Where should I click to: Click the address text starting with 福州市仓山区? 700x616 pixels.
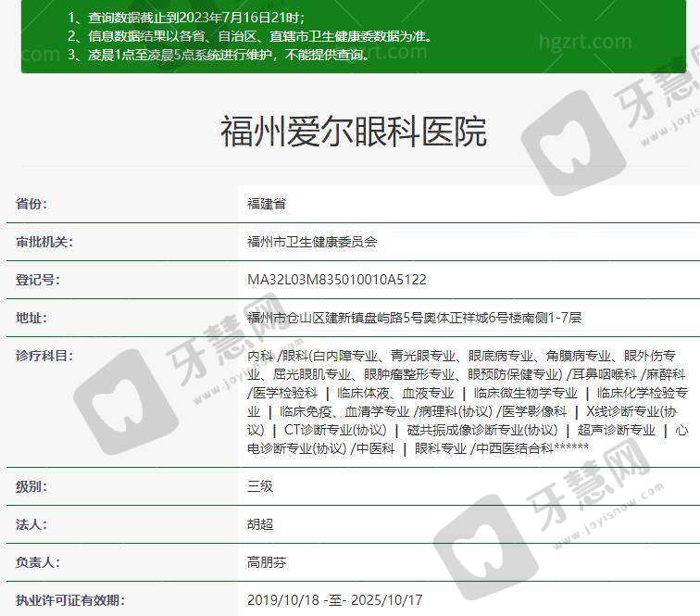click(x=414, y=318)
